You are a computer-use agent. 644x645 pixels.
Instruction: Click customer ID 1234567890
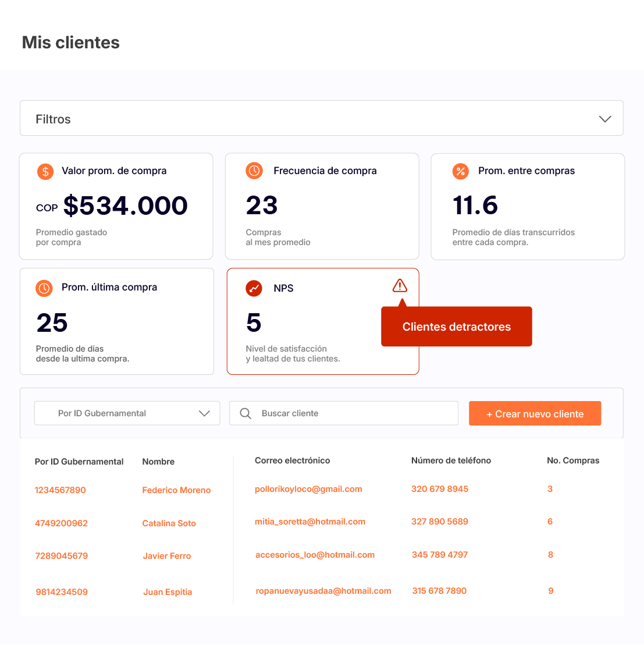point(61,490)
